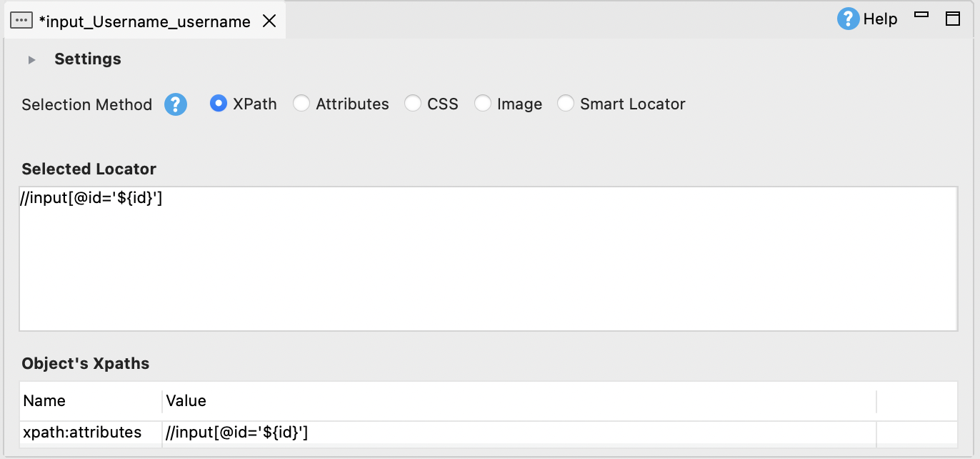Select the Attributes selection method
This screenshot has height=459, width=980.
tap(301, 104)
